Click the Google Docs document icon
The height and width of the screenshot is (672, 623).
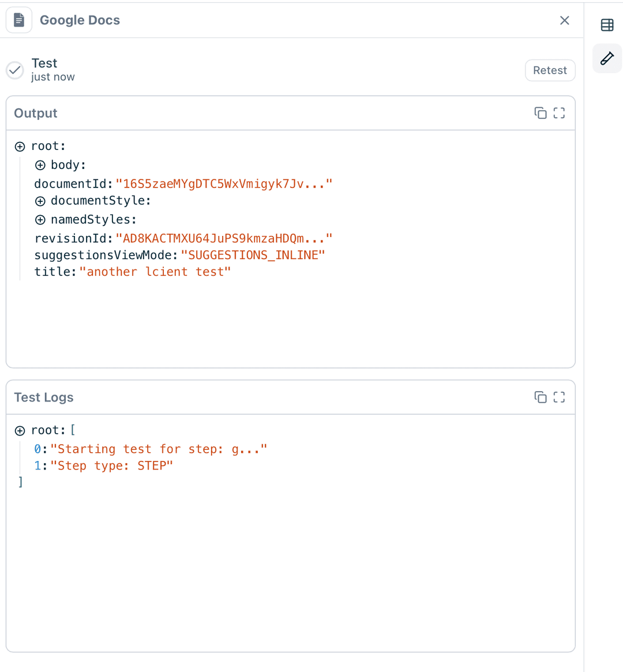[x=19, y=20]
